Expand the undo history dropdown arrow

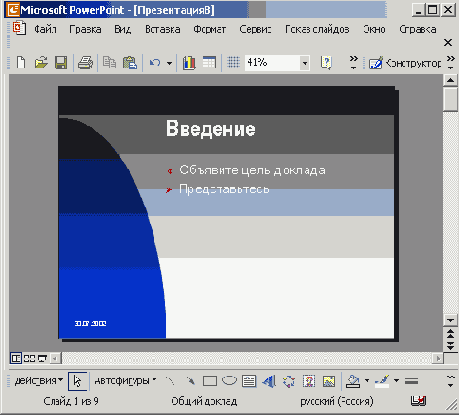click(169, 63)
